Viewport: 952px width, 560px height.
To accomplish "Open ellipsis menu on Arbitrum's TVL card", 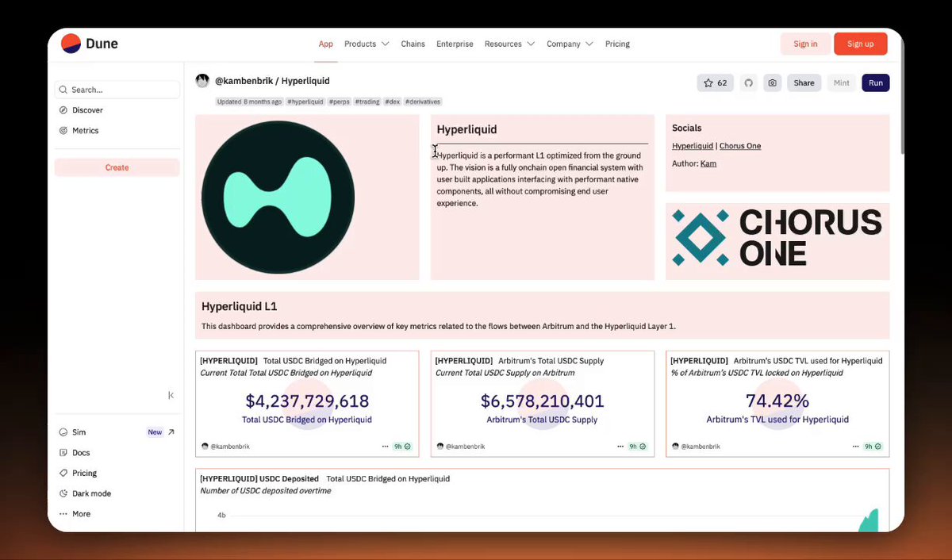I will [856, 447].
